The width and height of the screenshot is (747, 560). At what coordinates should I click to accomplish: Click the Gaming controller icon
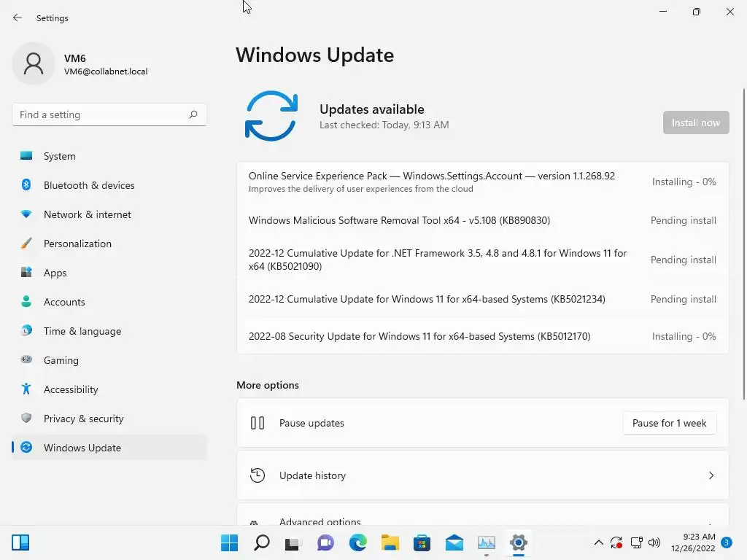26,359
